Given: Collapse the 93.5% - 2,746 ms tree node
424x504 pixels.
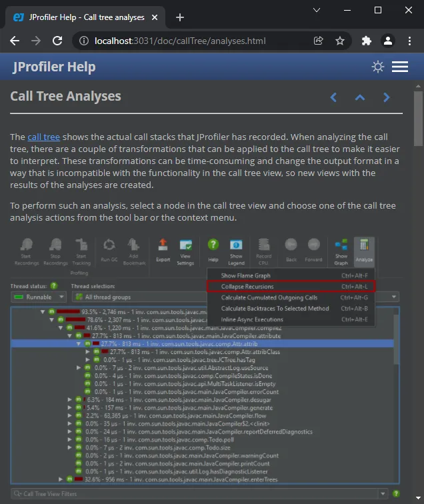Looking at the screenshot, I should 43,311.
